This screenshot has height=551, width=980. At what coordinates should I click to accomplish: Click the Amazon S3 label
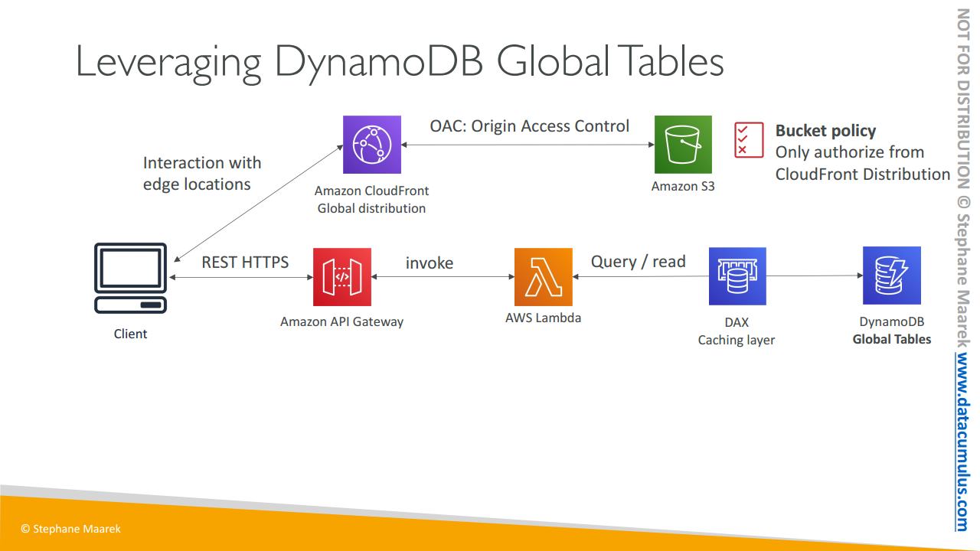[x=683, y=186]
